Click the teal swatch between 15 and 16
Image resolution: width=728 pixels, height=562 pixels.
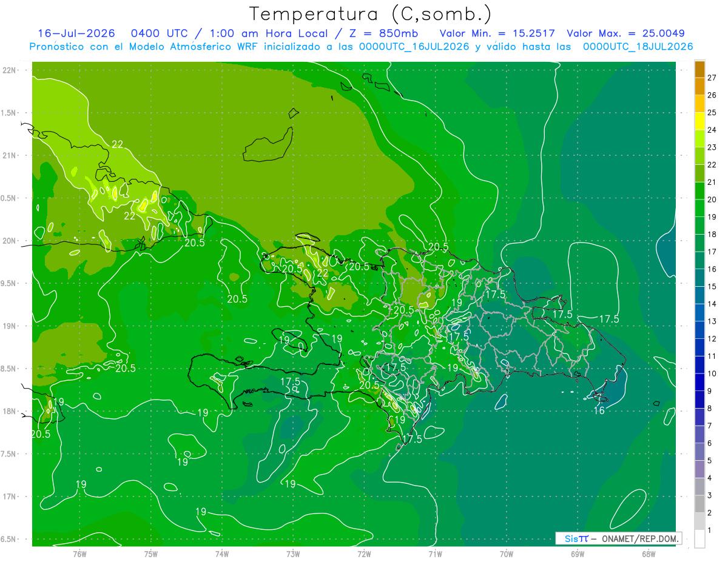tap(700, 278)
